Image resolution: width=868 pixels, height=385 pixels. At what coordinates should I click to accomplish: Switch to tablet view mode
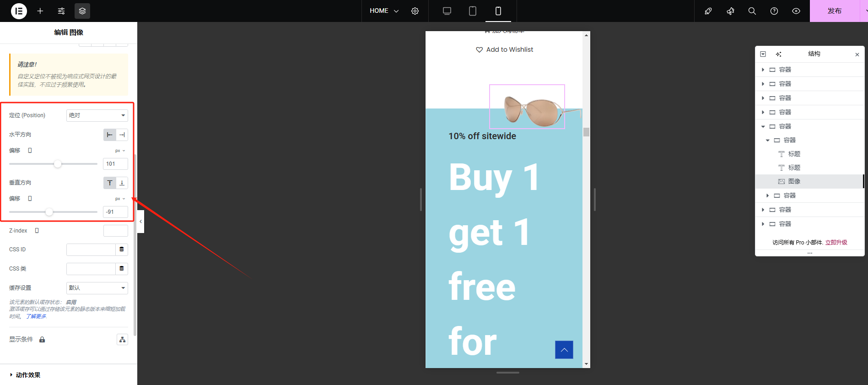[x=473, y=11]
